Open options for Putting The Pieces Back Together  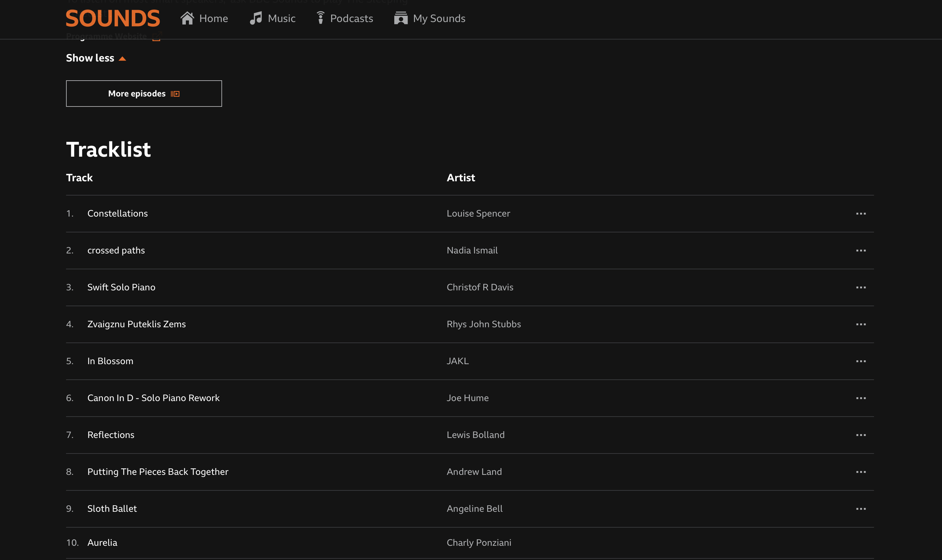[x=861, y=472]
